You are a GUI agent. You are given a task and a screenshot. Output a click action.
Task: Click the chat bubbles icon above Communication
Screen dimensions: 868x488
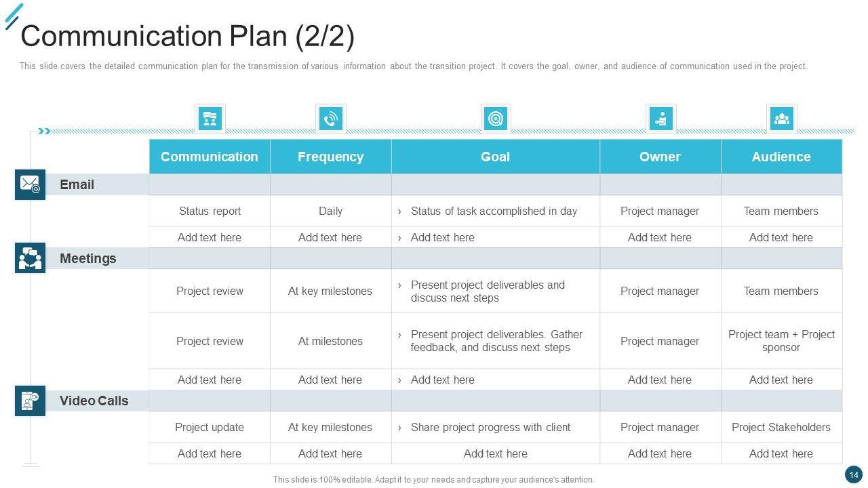click(210, 119)
